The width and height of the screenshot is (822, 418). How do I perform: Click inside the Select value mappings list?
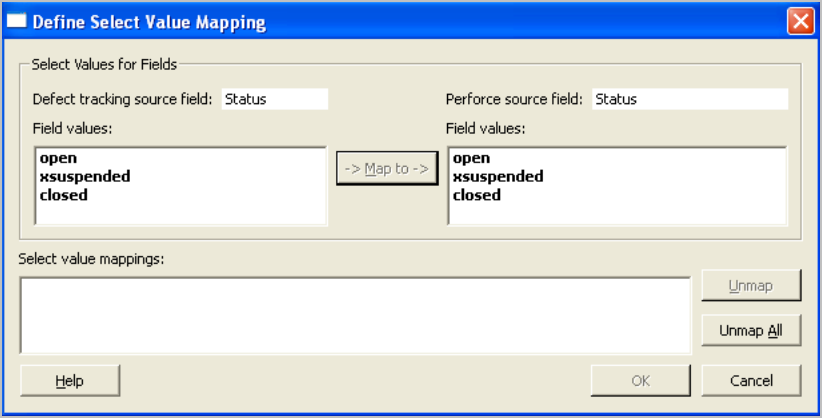355,315
